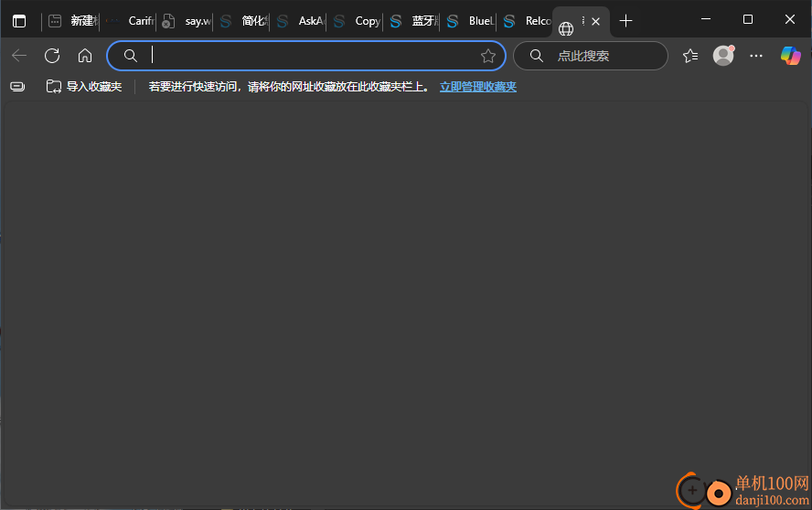Maximize the browser window

tap(748, 19)
